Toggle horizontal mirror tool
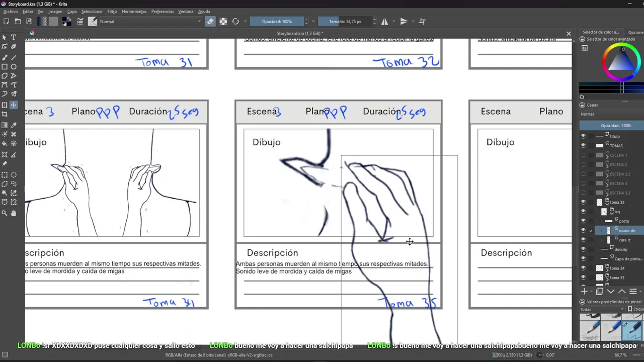644x362 pixels. [384, 22]
